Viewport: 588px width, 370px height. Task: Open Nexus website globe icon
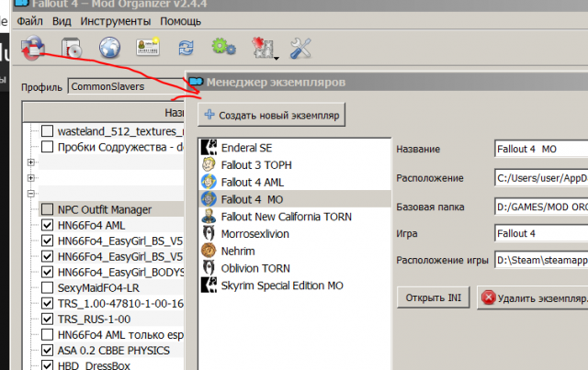[x=108, y=47]
